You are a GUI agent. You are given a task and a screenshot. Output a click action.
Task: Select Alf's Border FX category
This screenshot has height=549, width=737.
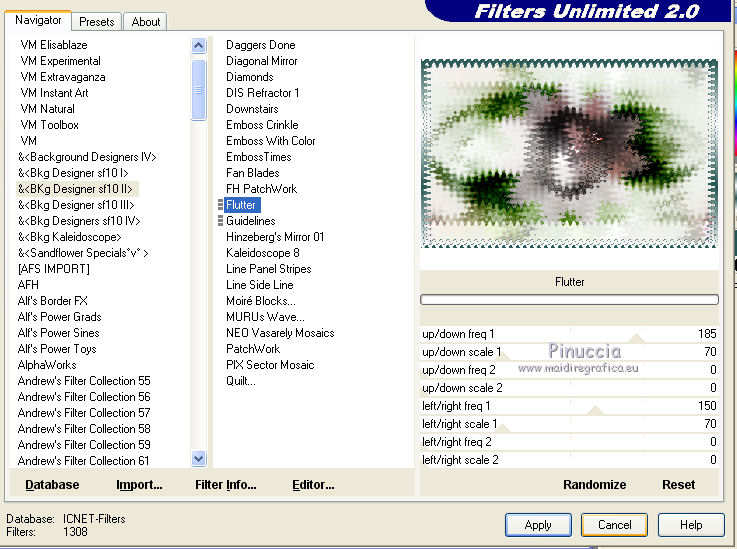(53, 301)
